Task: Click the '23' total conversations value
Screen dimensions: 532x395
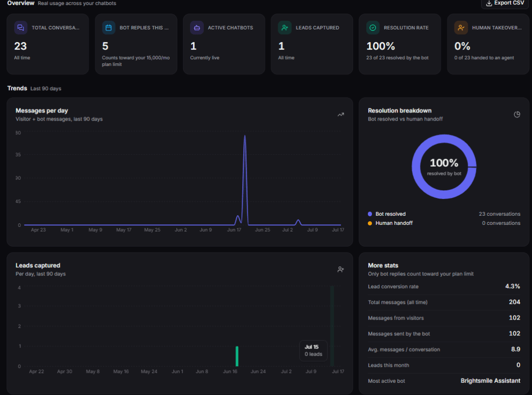Action: (x=20, y=46)
